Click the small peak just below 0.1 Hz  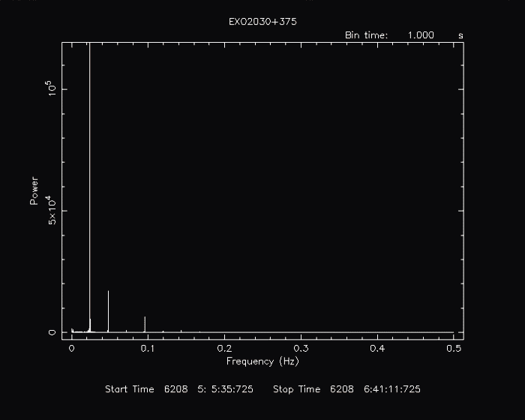145,324
